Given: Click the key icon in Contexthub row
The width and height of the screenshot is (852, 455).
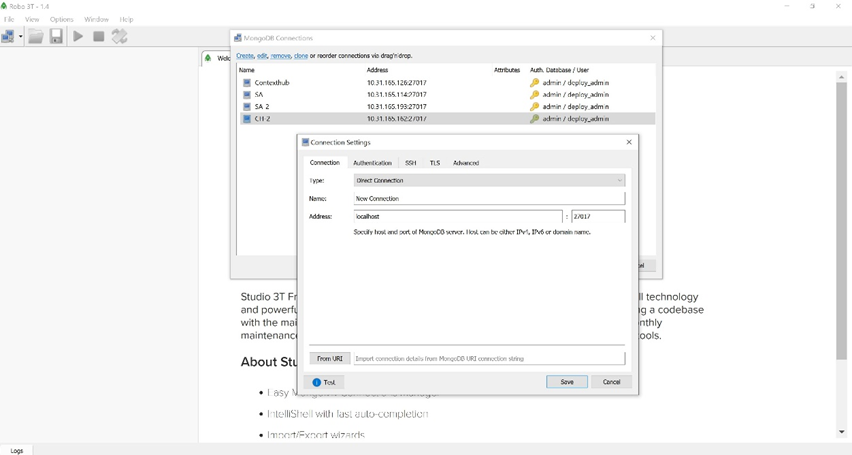Looking at the screenshot, I should [535, 83].
